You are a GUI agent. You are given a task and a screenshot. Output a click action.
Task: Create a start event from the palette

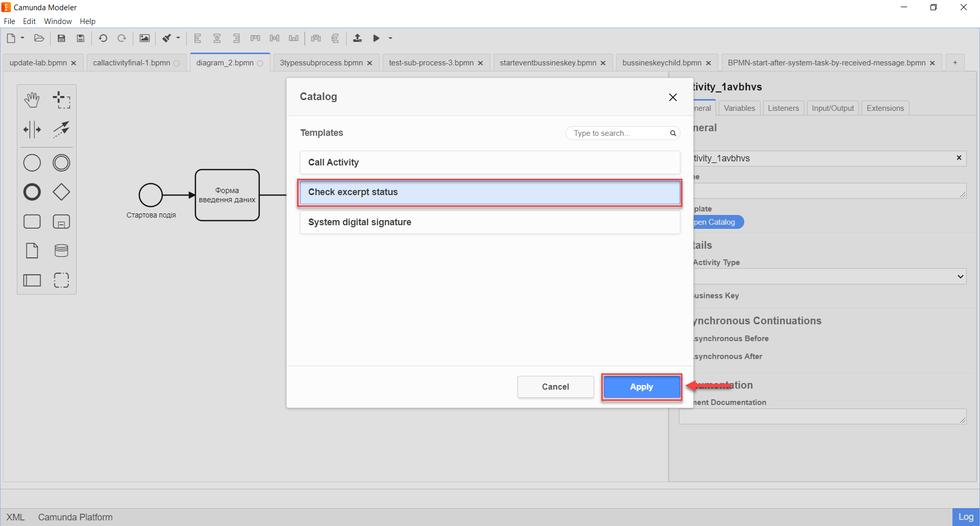(x=32, y=163)
